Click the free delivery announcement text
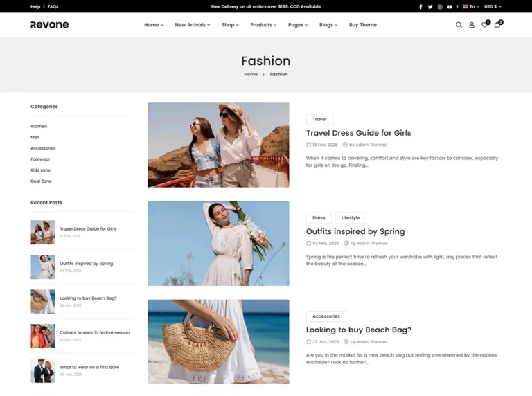The image size is (532, 396). coord(266,6)
